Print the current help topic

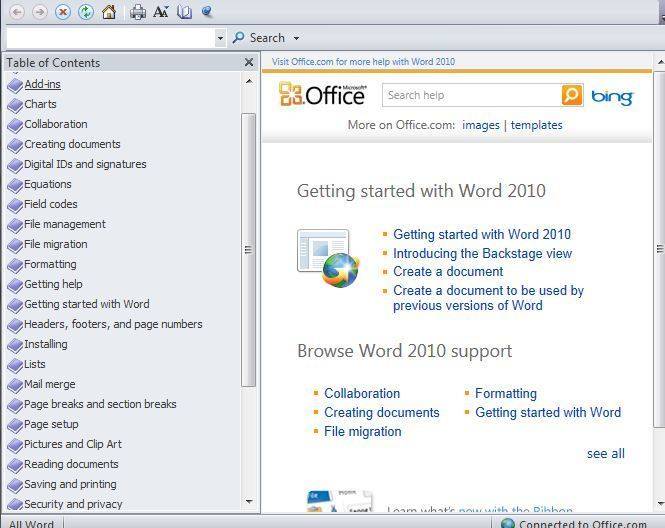pos(138,12)
